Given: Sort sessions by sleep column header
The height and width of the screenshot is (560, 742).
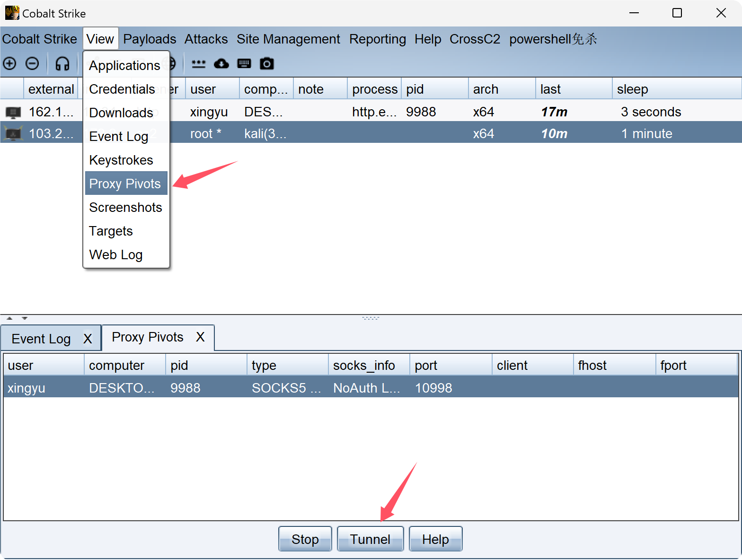Looking at the screenshot, I should [677, 89].
